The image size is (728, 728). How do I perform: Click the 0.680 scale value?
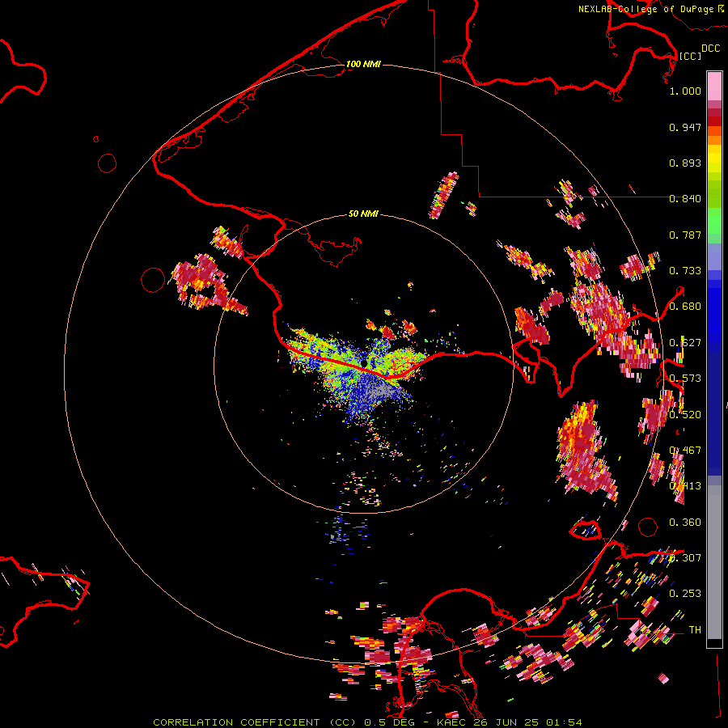click(685, 307)
